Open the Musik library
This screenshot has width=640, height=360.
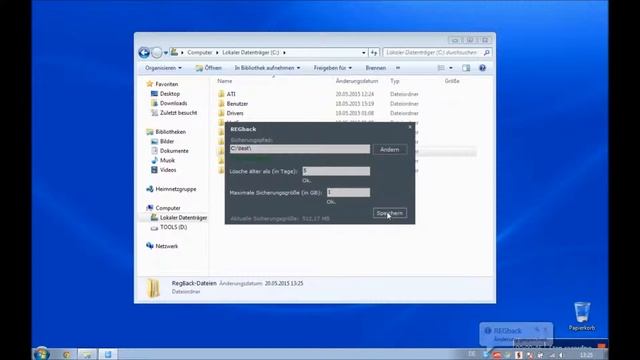[163, 160]
